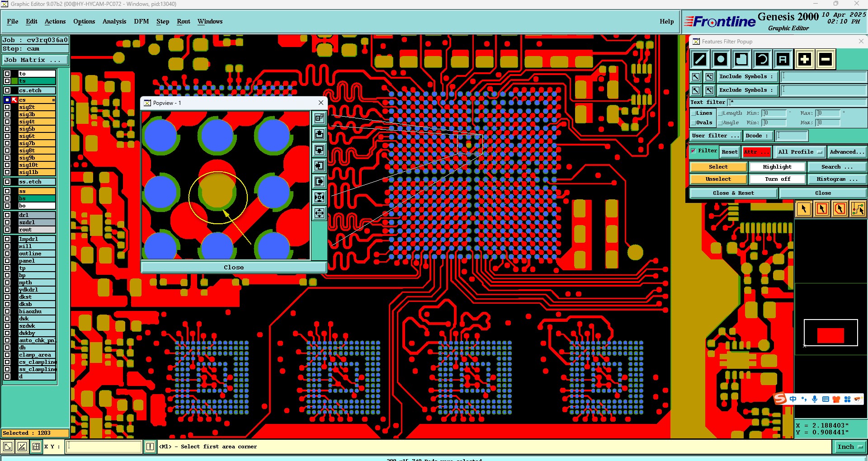Open the Inch units dropdown
Image resolution: width=868 pixels, height=461 pixels.
(x=849, y=447)
